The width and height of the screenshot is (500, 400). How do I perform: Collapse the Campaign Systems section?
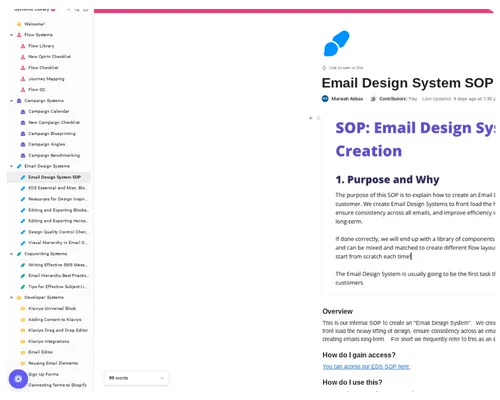coord(12,101)
